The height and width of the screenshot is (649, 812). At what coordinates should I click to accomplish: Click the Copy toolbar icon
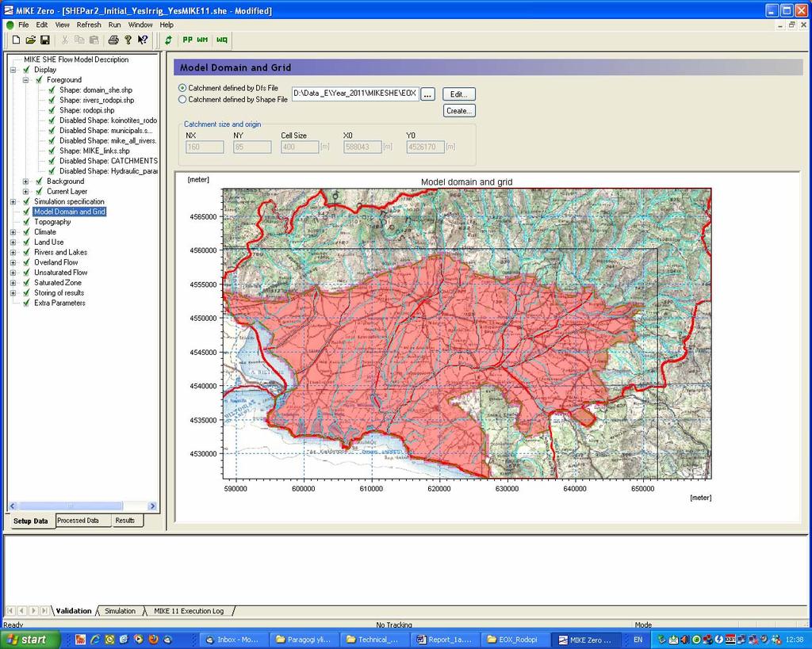coord(79,40)
